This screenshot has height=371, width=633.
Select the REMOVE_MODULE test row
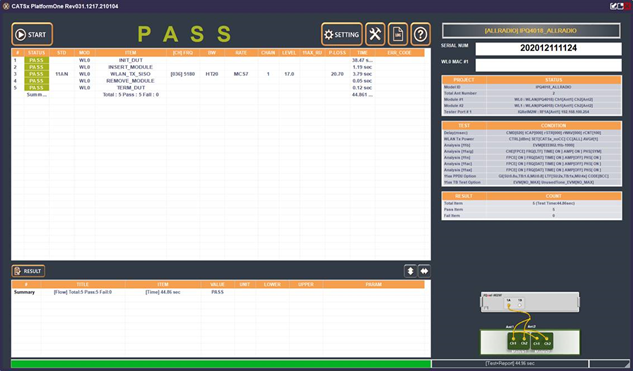pos(218,81)
